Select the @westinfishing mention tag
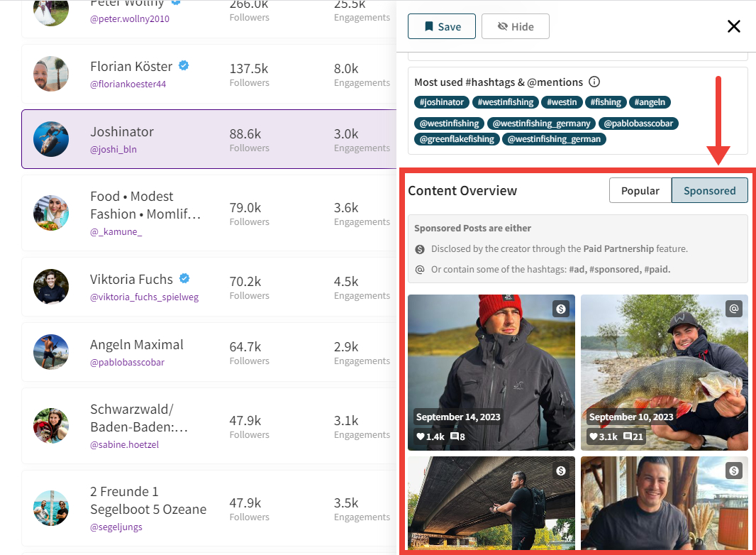756x555 pixels. 449,123
